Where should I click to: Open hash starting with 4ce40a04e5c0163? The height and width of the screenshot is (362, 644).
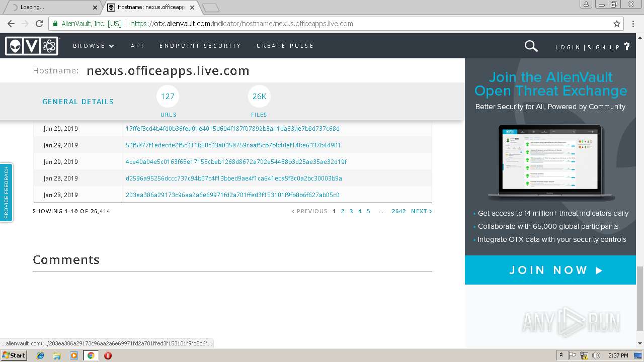tap(236, 162)
